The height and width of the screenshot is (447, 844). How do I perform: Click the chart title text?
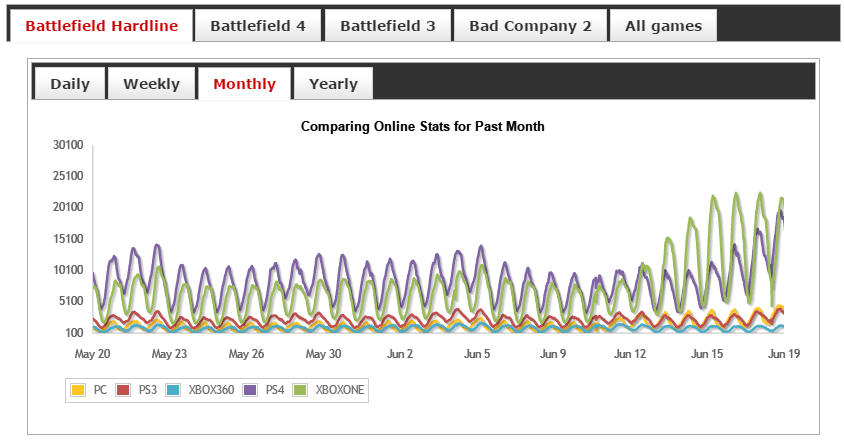coord(422,127)
